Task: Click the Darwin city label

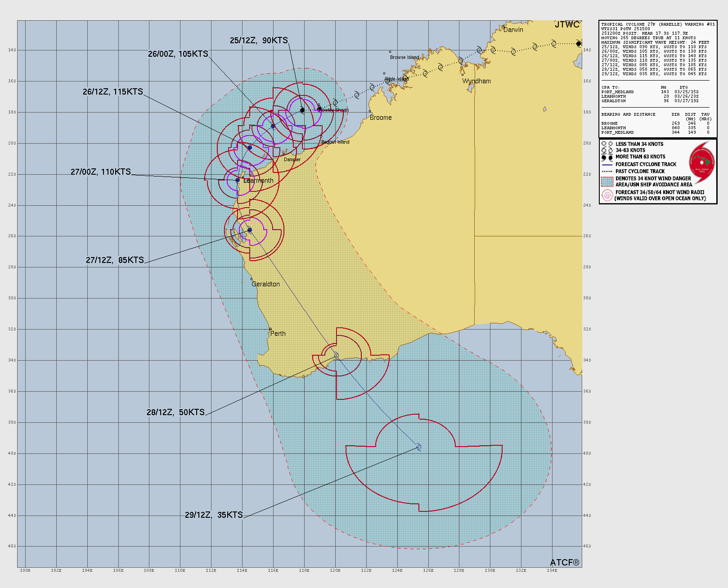Action: [513, 30]
